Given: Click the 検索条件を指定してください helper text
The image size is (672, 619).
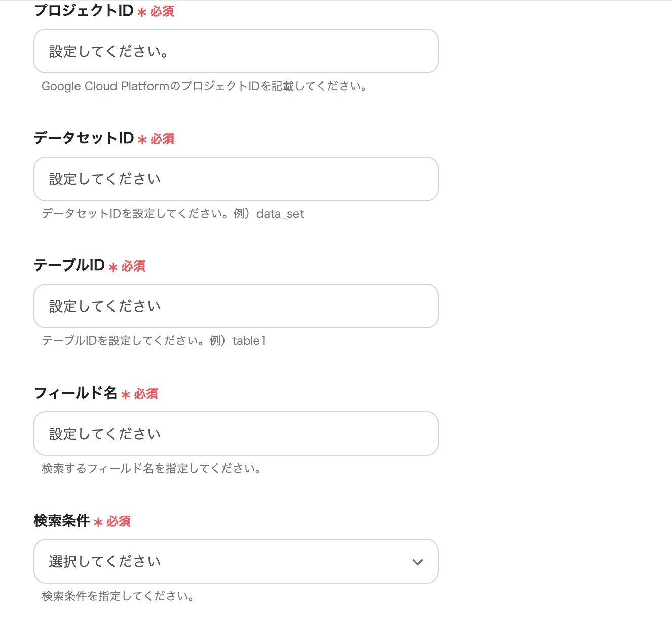Looking at the screenshot, I should click(117, 596).
